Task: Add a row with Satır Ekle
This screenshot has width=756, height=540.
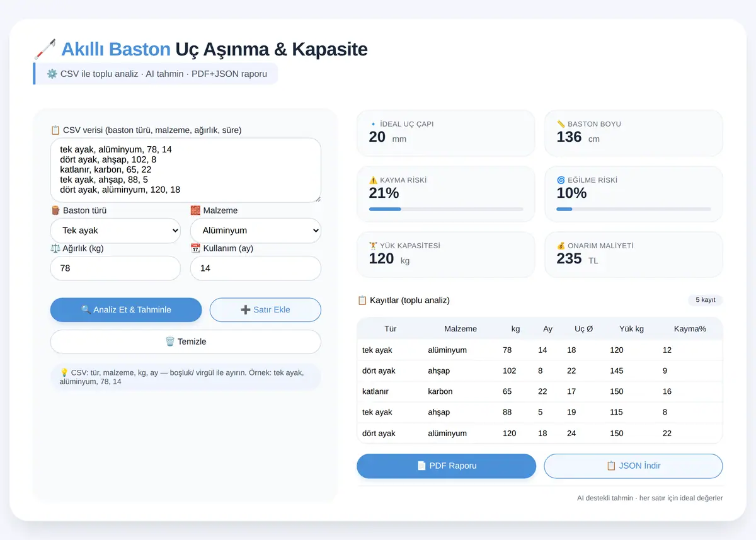Action: [x=265, y=310]
